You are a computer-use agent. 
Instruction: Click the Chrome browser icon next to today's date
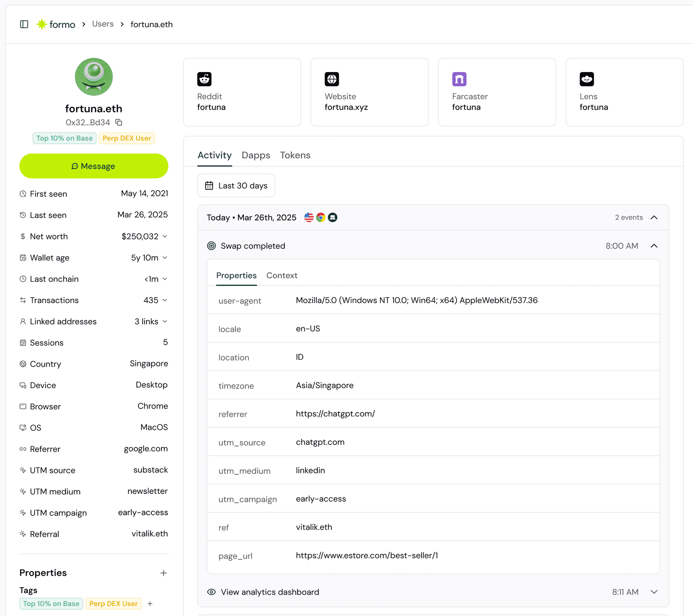tap(320, 217)
